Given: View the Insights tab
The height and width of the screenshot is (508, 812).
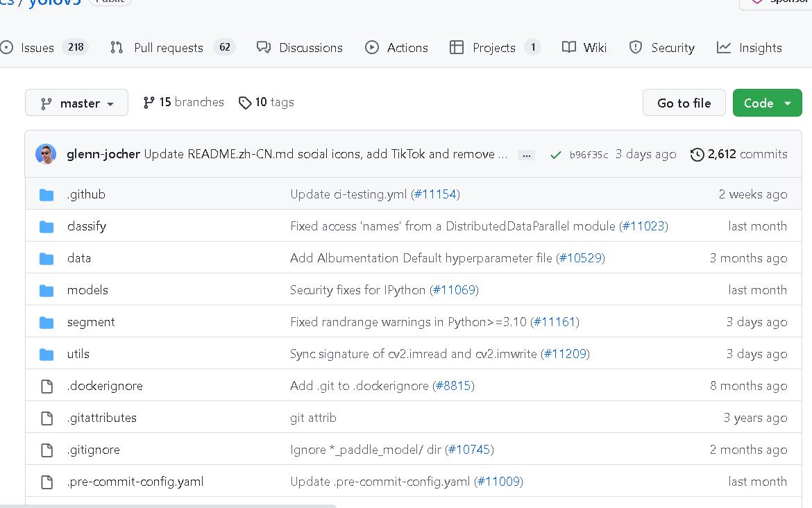Looking at the screenshot, I should (749, 48).
